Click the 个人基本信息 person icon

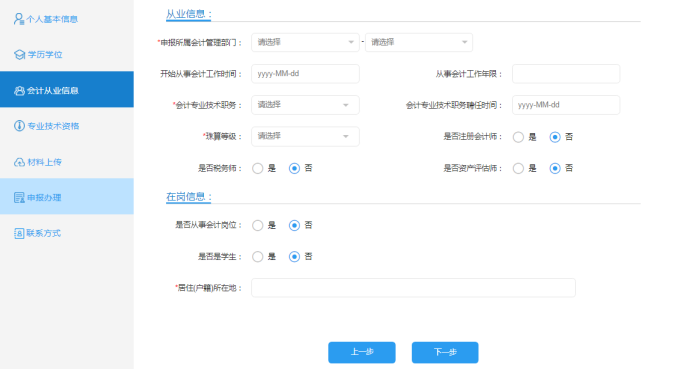point(18,19)
